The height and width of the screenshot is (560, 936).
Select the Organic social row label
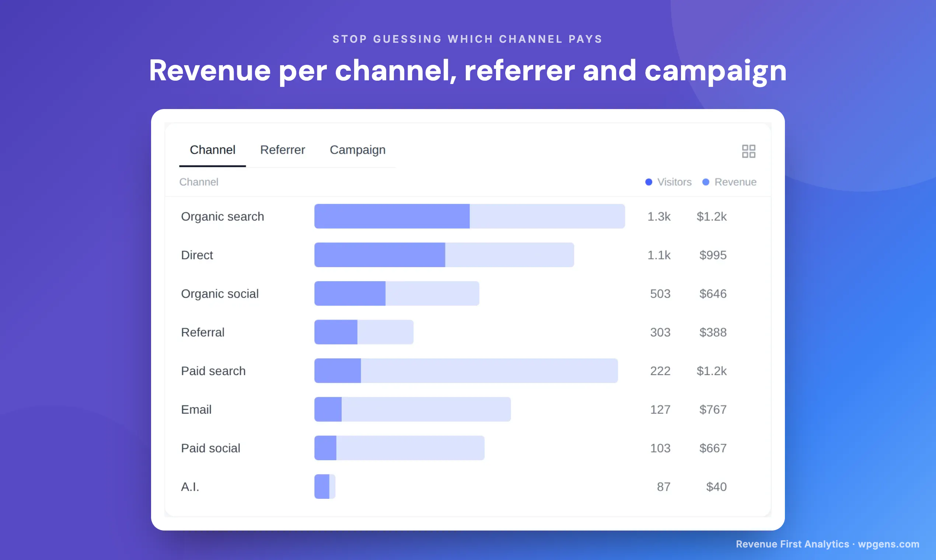coord(220,294)
